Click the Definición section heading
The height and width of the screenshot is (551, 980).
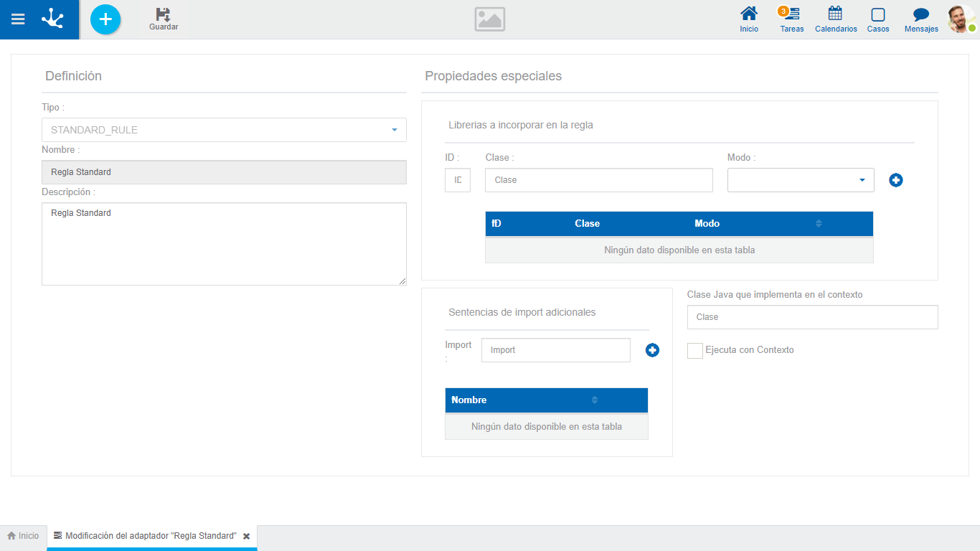pyautogui.click(x=73, y=76)
